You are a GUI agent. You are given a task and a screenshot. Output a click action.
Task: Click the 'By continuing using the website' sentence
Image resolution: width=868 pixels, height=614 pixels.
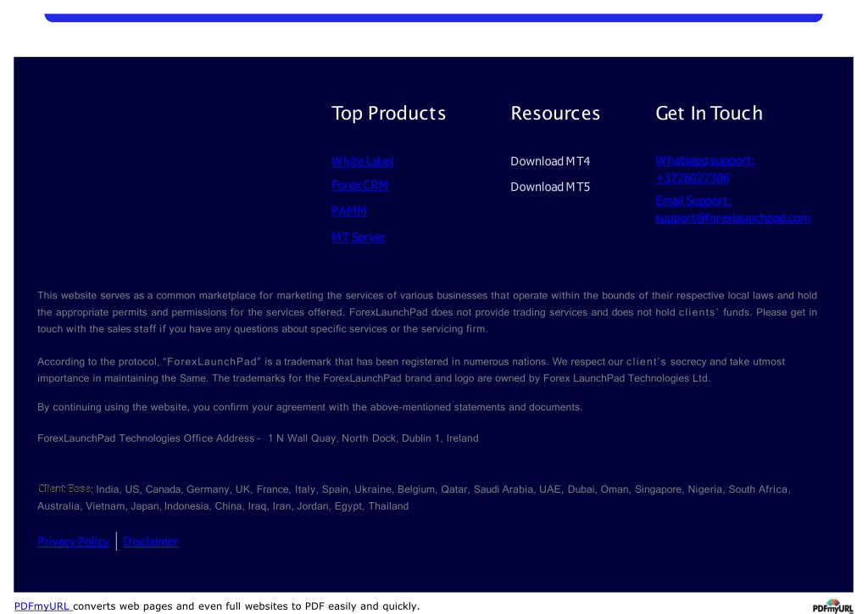coord(310,407)
